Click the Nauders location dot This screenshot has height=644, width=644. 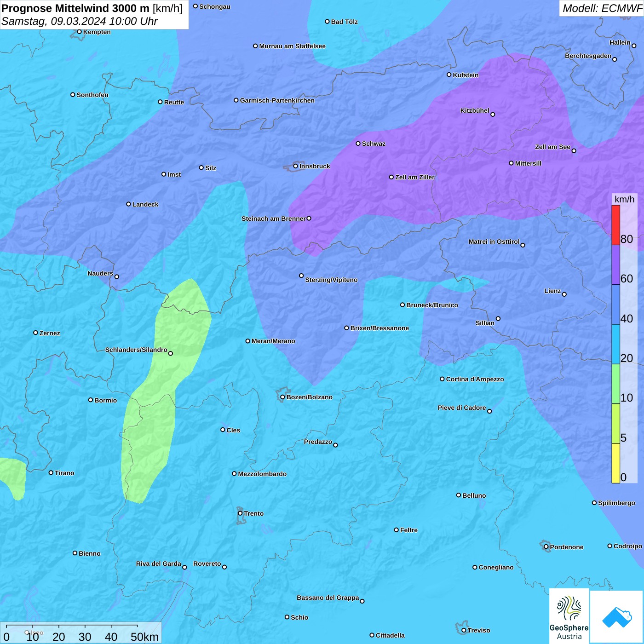click(117, 277)
